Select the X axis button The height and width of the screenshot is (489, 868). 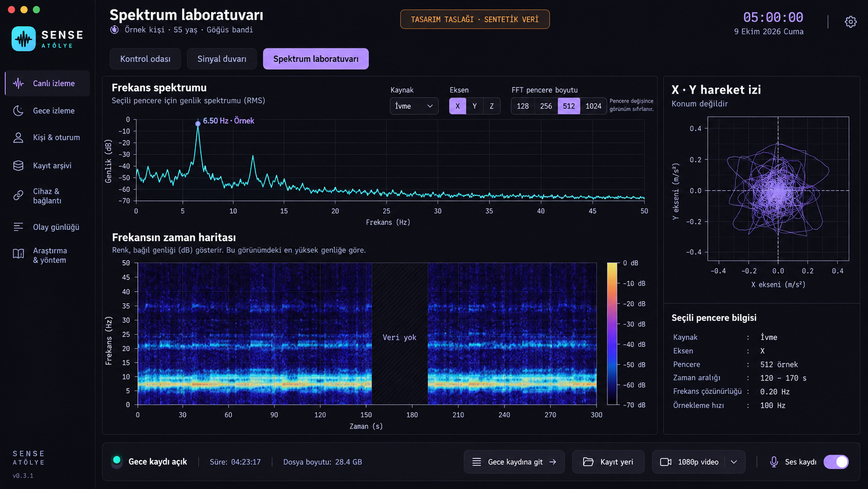457,106
